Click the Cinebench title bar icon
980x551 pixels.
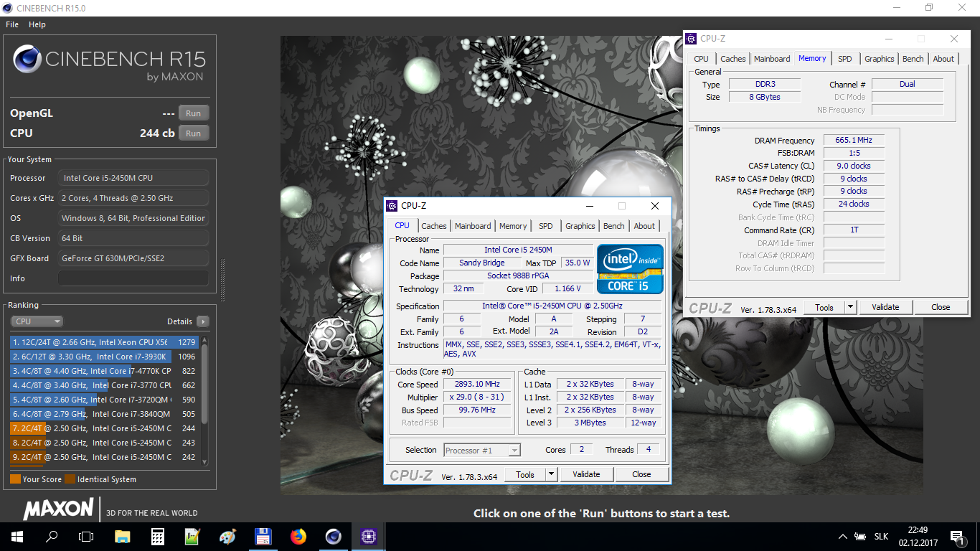[x=8, y=7]
